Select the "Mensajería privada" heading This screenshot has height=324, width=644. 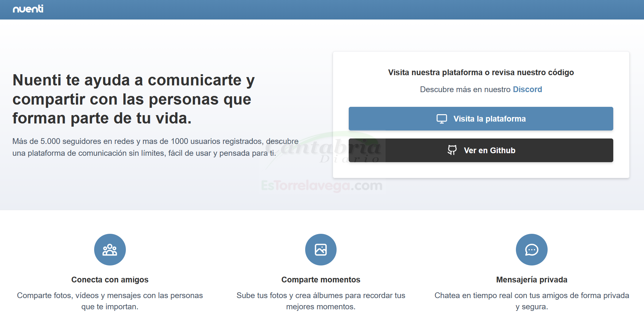(x=532, y=280)
